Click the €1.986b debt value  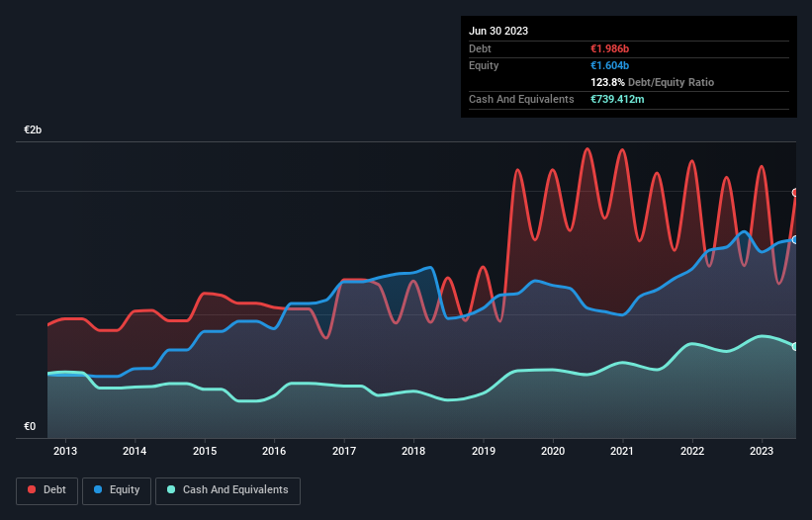(x=609, y=48)
